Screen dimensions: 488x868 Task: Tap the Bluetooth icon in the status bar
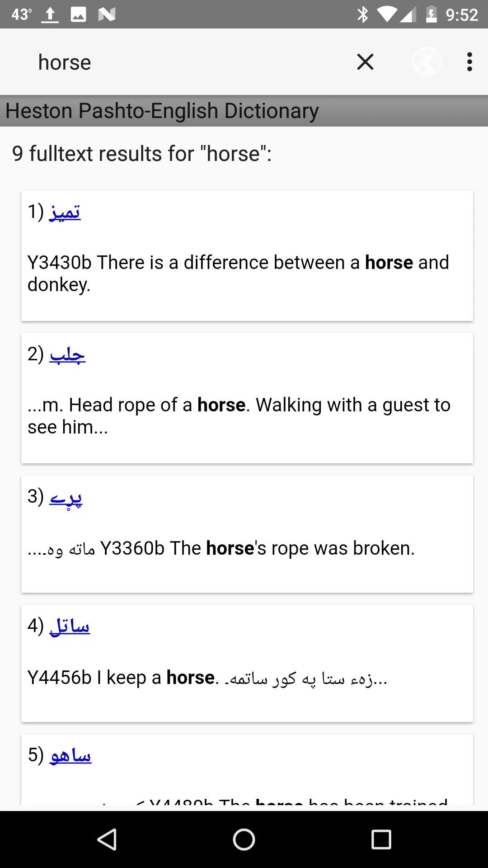click(363, 14)
